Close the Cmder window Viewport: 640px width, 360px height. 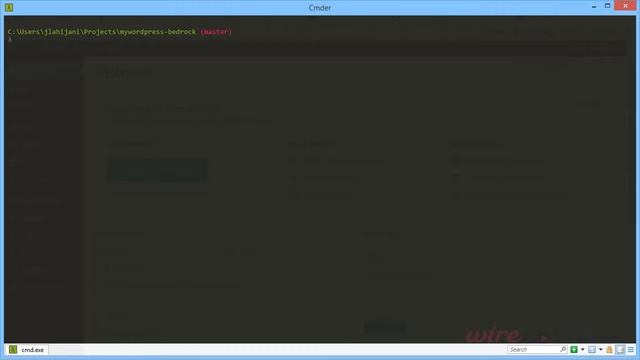pos(625,6)
